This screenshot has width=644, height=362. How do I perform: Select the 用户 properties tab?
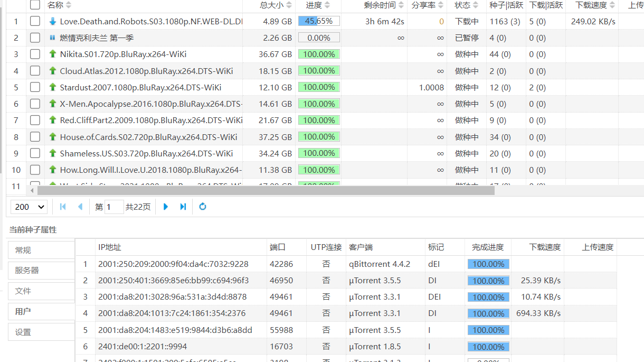[x=41, y=312]
